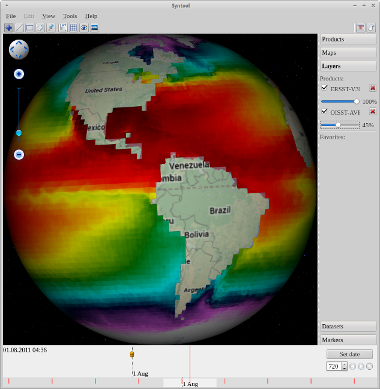Click the zoom out minus button
380x389 pixels.
pos(19,155)
